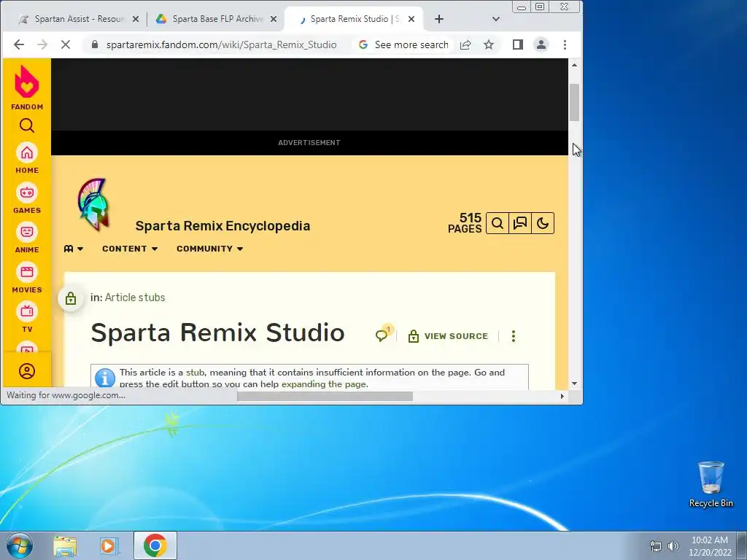Screen dimensions: 747x560
Task: Open the Anime section icon
Action: (x=27, y=233)
